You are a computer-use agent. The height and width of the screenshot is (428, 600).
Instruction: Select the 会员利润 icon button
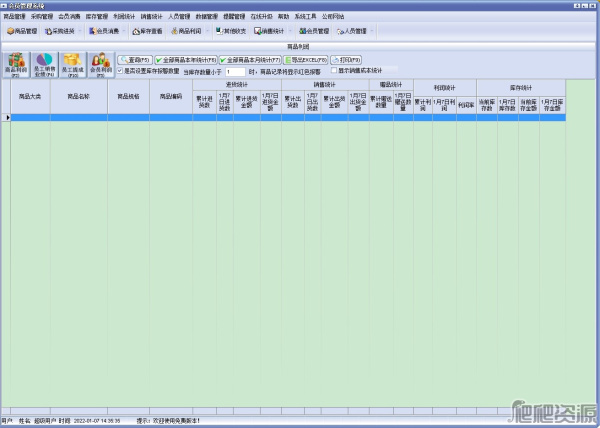coord(99,65)
